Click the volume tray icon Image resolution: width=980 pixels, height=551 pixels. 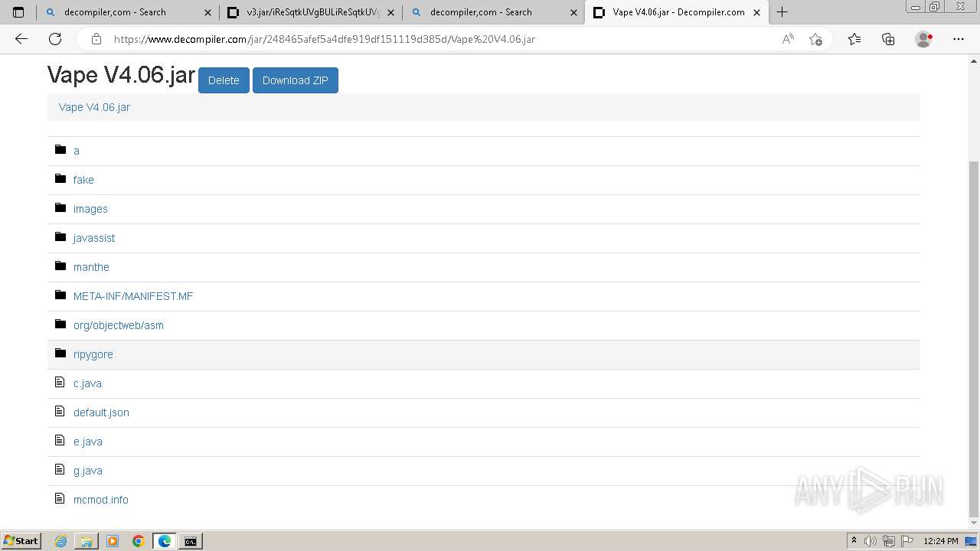coord(870,541)
